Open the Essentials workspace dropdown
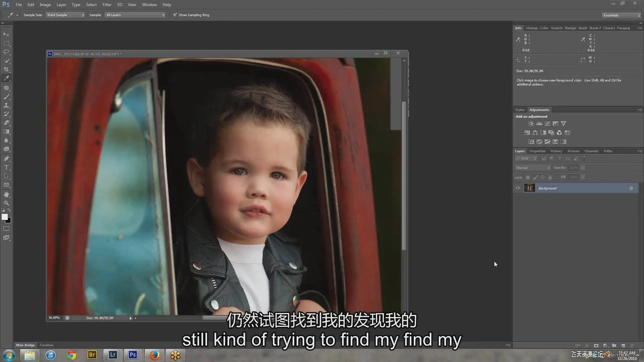Image resolution: width=644 pixels, height=362 pixels. tap(621, 15)
